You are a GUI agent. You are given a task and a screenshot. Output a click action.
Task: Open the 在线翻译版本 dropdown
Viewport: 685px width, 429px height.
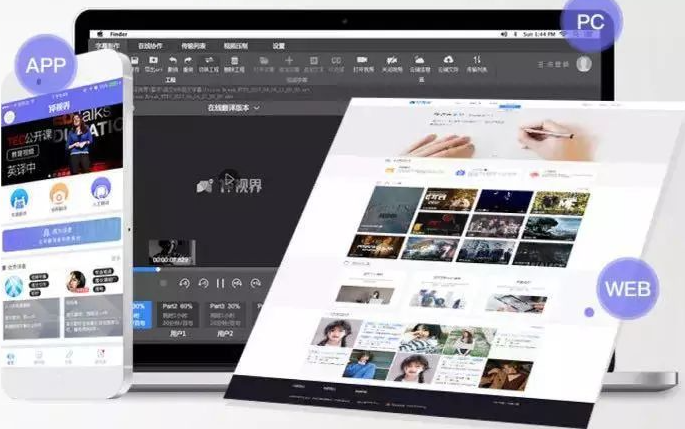coord(234,107)
